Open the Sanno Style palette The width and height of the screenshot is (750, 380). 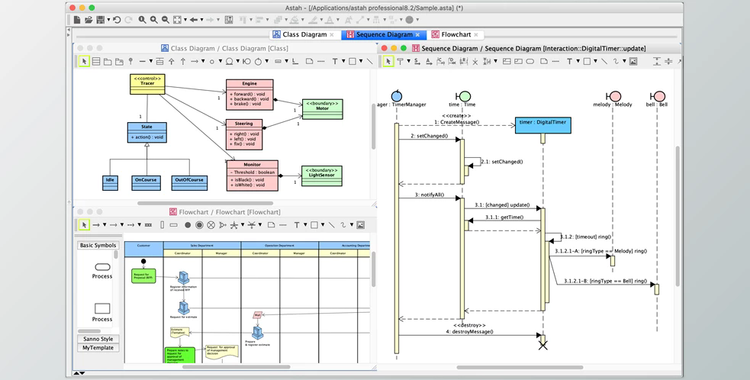click(98, 339)
